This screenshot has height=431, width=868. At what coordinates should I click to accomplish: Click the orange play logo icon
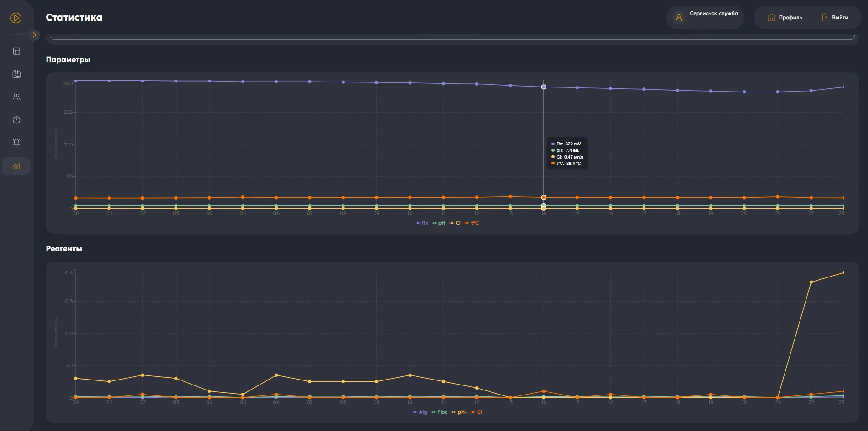[x=16, y=18]
